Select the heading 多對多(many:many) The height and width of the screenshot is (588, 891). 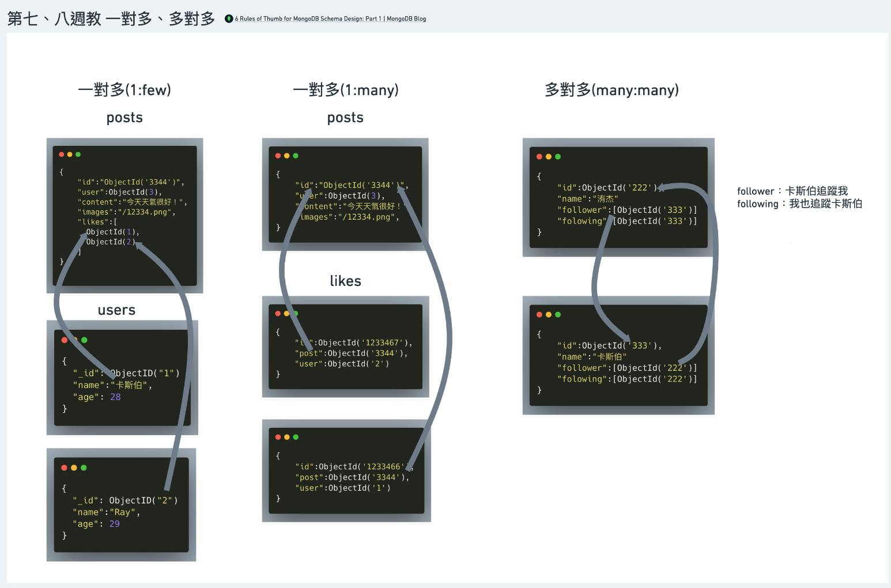[x=612, y=90]
